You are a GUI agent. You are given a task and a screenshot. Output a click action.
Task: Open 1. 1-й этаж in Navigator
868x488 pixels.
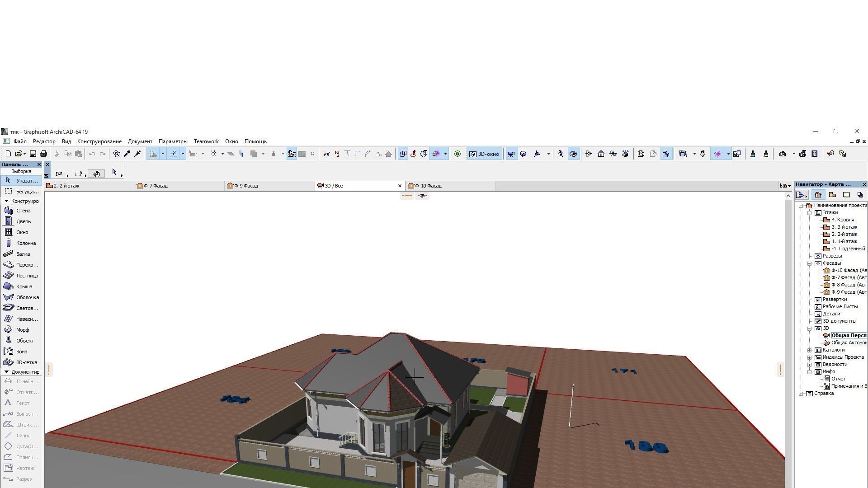pyautogui.click(x=840, y=242)
